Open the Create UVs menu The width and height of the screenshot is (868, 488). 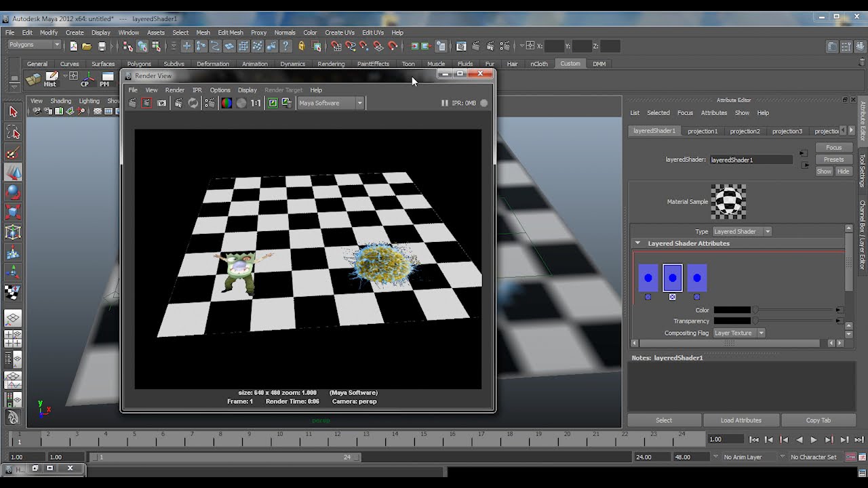(x=339, y=33)
